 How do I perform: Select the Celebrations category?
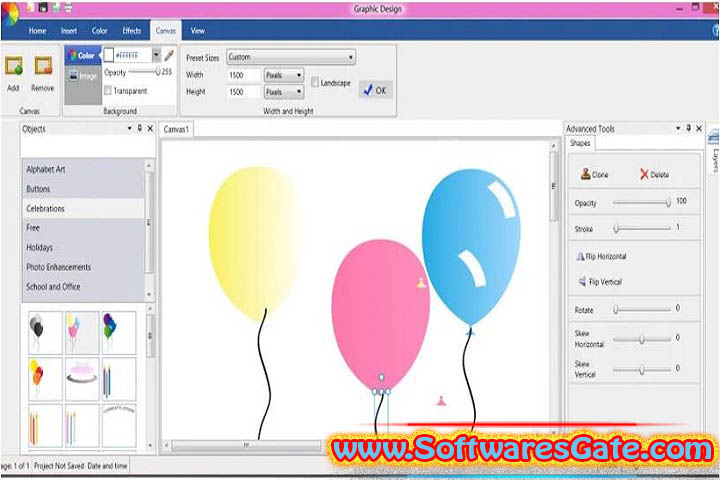tap(84, 209)
